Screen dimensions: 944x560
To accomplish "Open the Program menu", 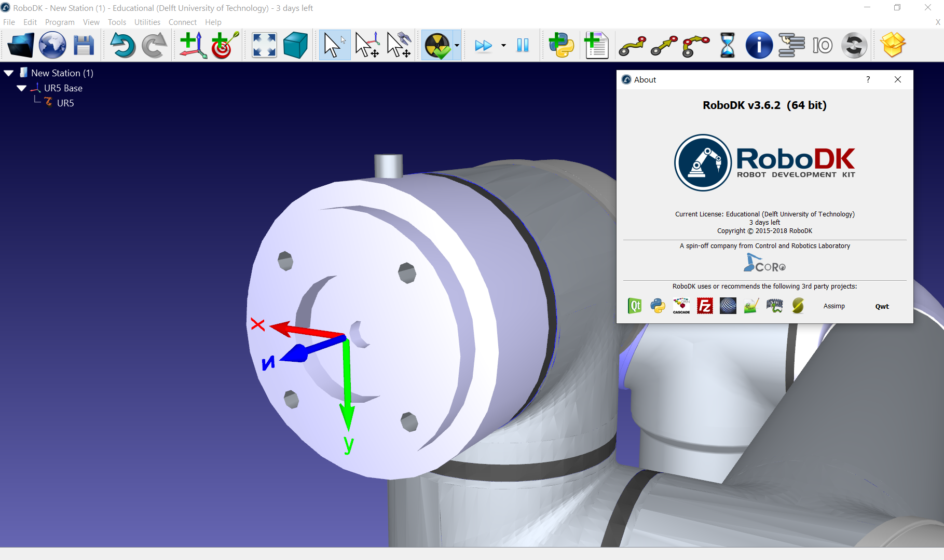I will click(x=60, y=22).
